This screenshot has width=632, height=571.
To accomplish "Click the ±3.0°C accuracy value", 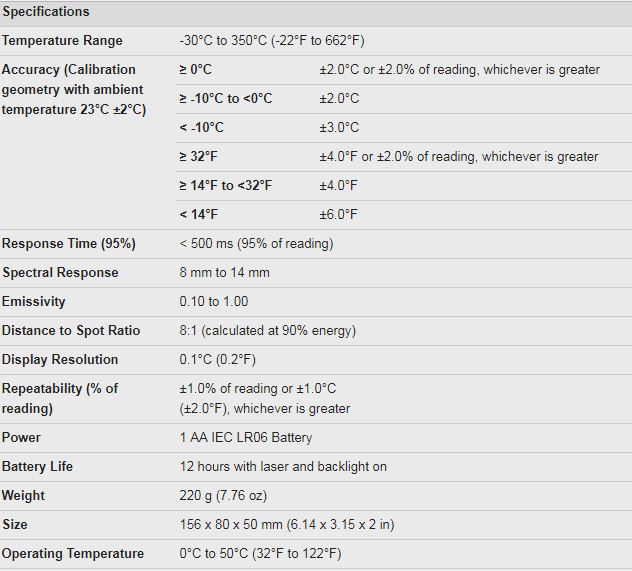I will coord(339,128).
